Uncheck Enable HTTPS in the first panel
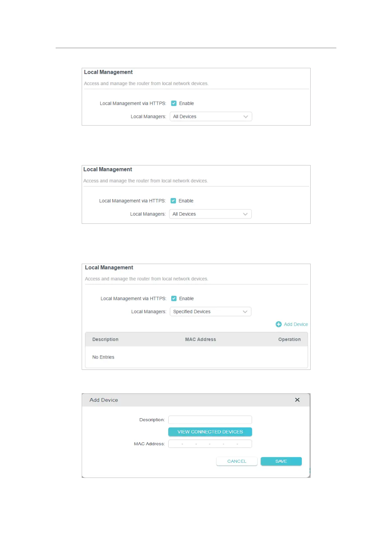This screenshot has height=555, width=392. click(174, 103)
